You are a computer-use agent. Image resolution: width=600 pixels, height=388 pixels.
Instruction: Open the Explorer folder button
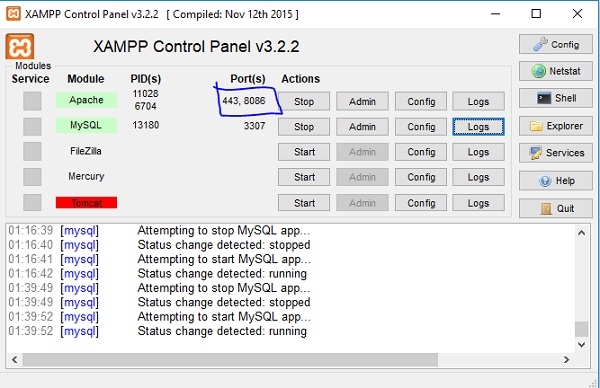(556, 126)
